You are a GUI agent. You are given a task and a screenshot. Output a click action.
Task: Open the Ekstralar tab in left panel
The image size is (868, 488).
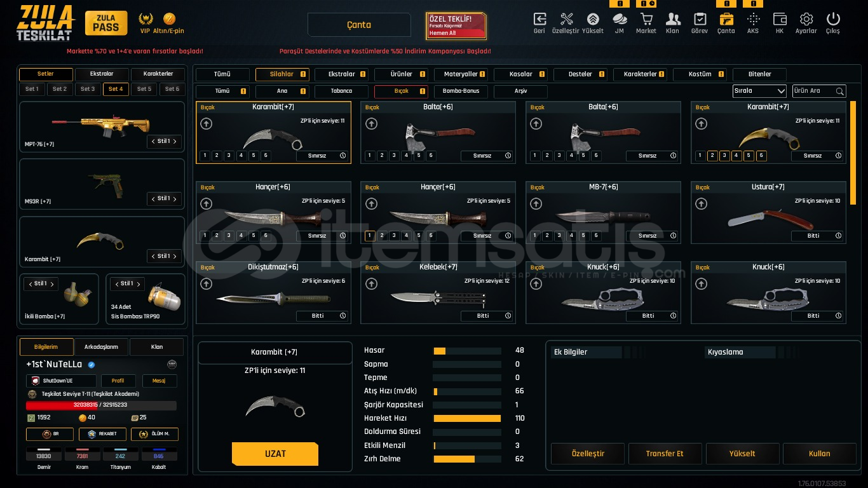(x=102, y=74)
